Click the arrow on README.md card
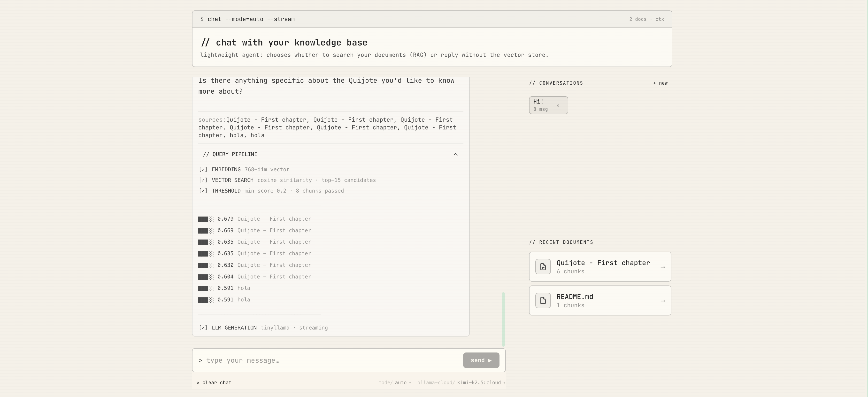The height and width of the screenshot is (397, 868). tap(662, 301)
